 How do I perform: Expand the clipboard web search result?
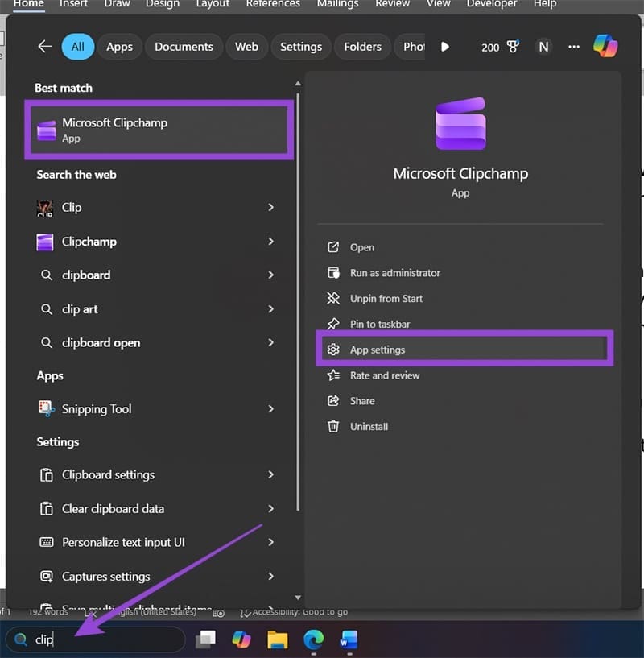pos(270,275)
